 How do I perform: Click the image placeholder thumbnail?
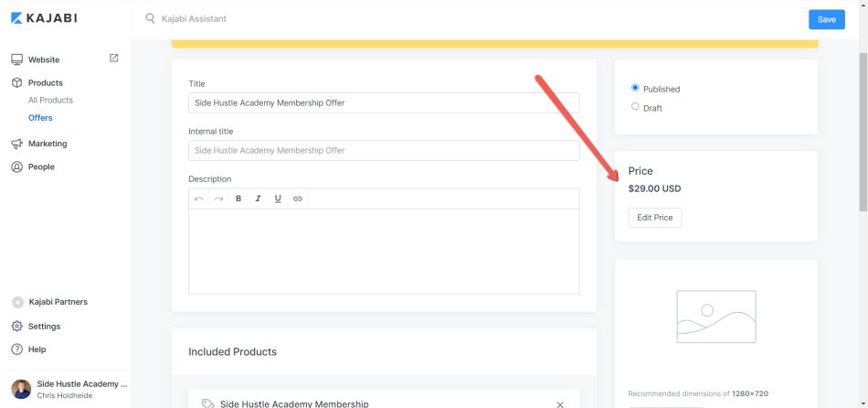[x=715, y=317]
